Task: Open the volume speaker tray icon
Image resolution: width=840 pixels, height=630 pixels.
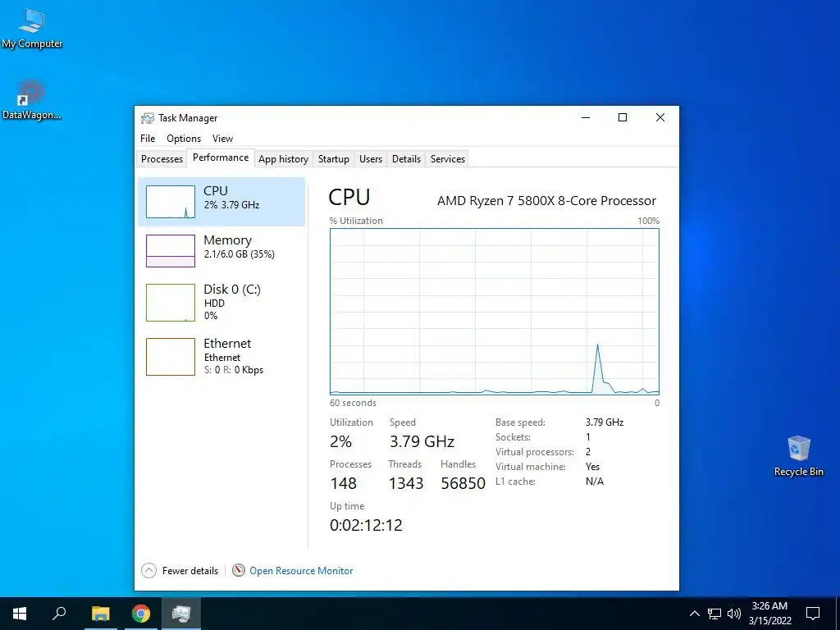Action: click(x=734, y=614)
